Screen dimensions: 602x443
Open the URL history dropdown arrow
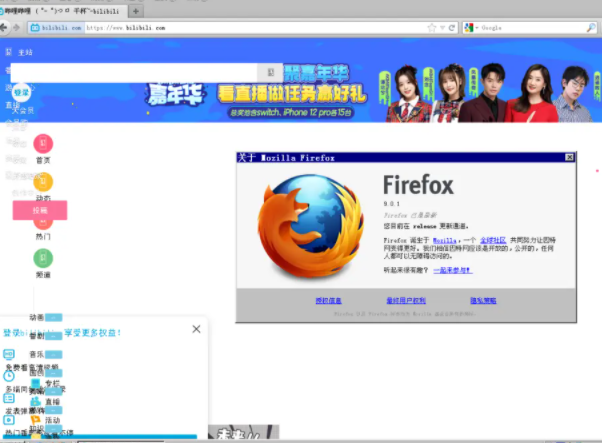(442, 28)
